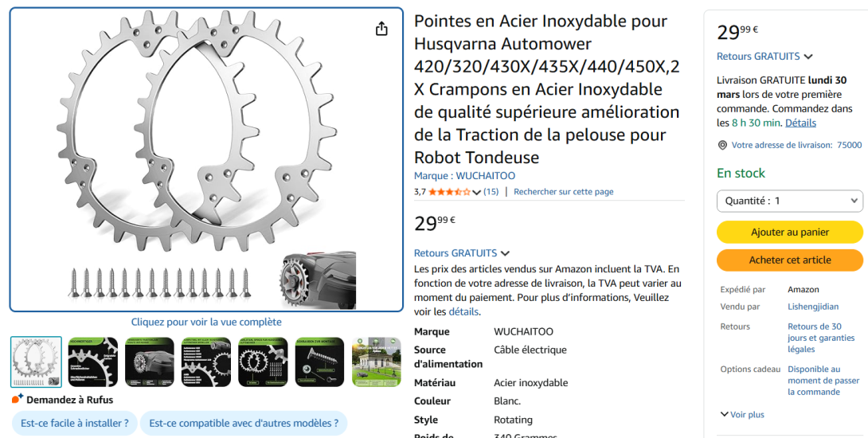This screenshot has height=438, width=868.
Task: Expand Retours GRATUITS under the main price
Action: click(x=462, y=253)
